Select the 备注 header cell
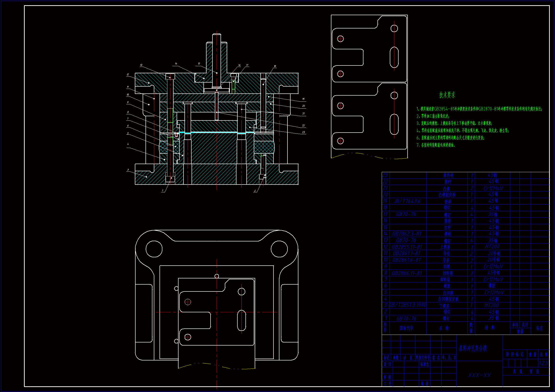 tap(540, 328)
